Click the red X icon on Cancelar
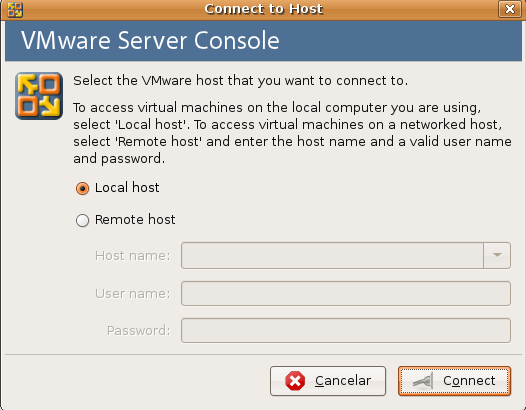This screenshot has height=410, width=526. 295,381
